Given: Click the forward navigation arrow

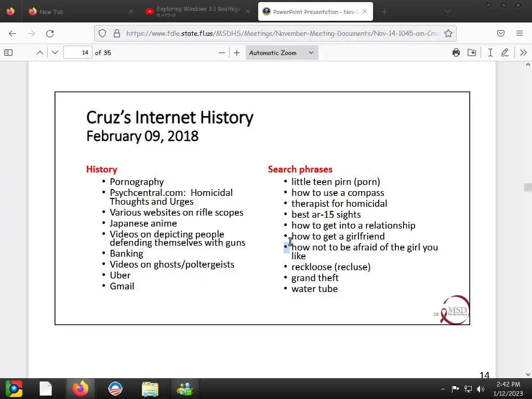Looking at the screenshot, I should [31, 33].
